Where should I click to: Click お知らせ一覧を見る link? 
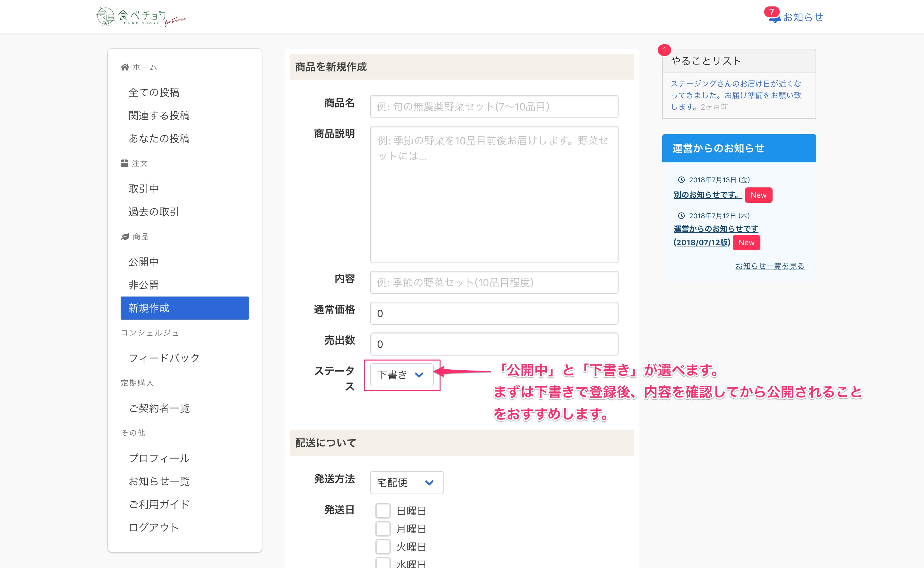[770, 266]
